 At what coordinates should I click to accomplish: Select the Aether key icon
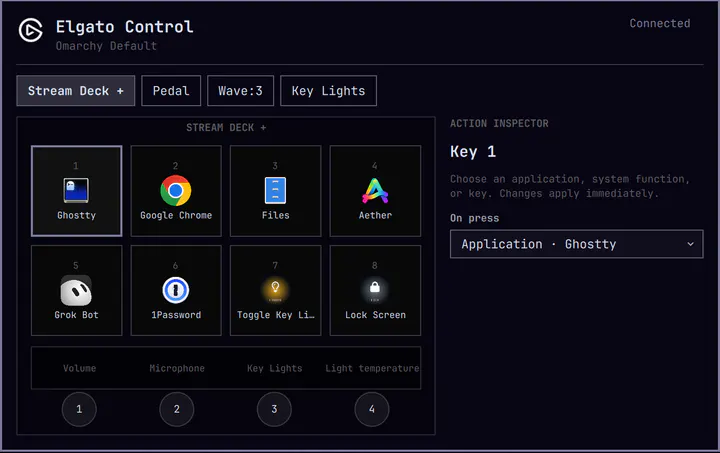point(375,190)
